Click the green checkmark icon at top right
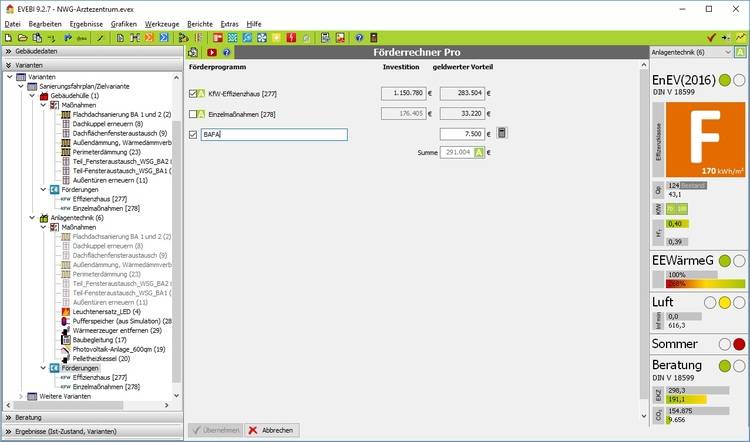 click(x=711, y=37)
